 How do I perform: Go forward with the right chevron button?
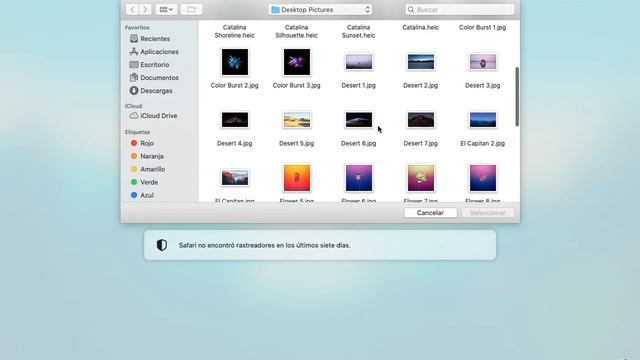tap(145, 9)
